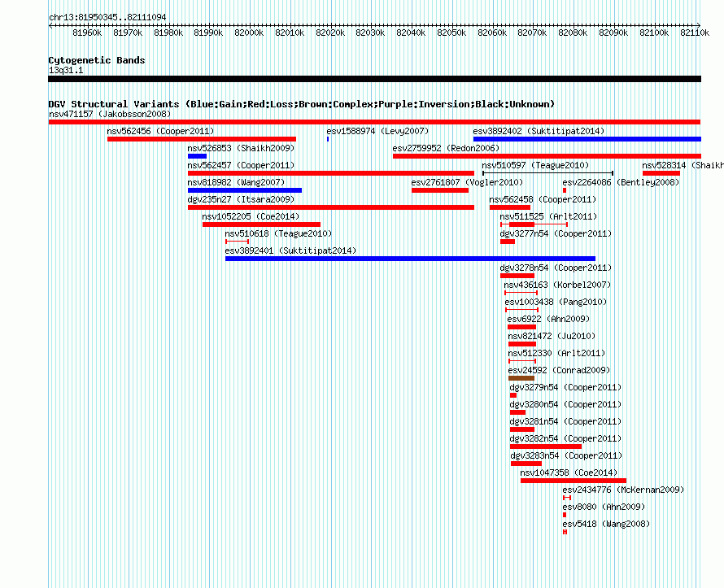
Task: Click the DGV Structural Variants track title
Action: coord(302,104)
